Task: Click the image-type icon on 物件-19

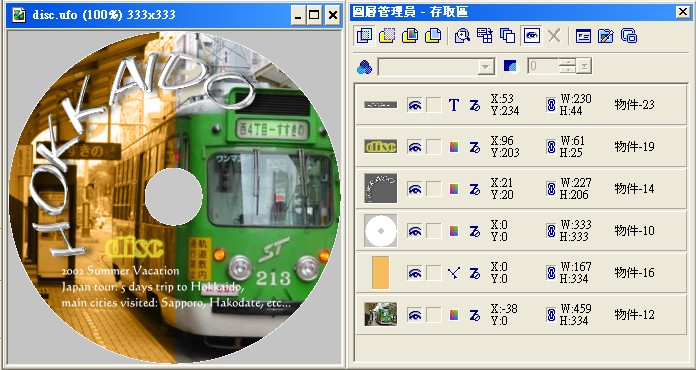Action: click(x=454, y=147)
